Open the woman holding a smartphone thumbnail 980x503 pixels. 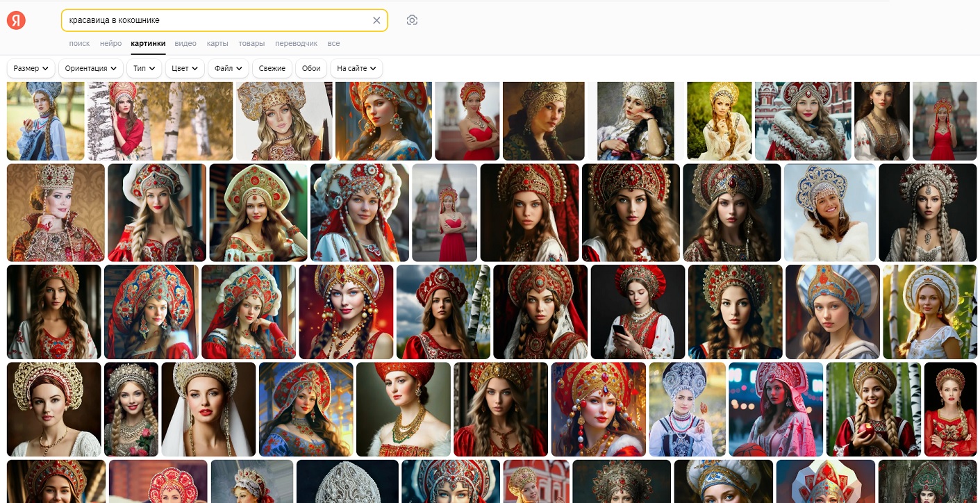[x=638, y=311]
